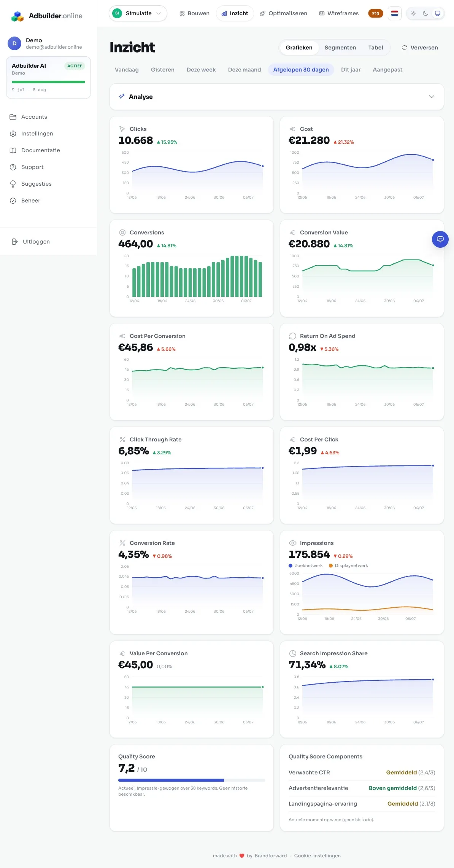Screen dimensions: 454x868
Task: Click the Bouwen grid icon
Action: coord(182,13)
